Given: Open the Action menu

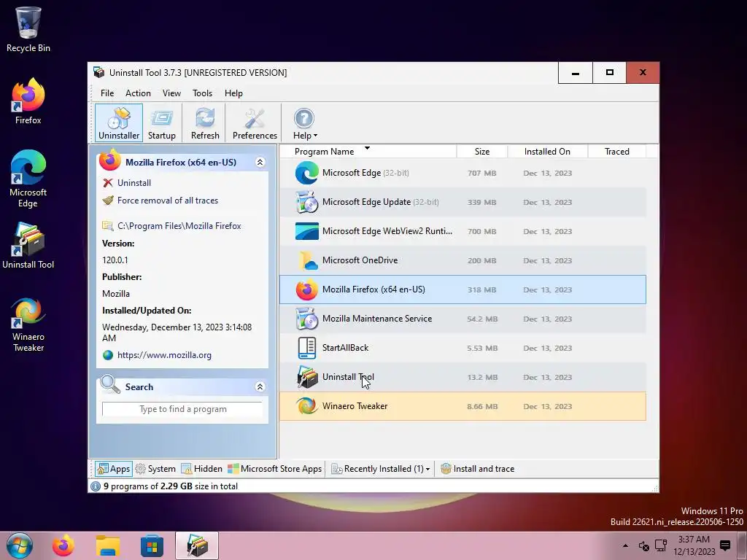Looking at the screenshot, I should [138, 93].
